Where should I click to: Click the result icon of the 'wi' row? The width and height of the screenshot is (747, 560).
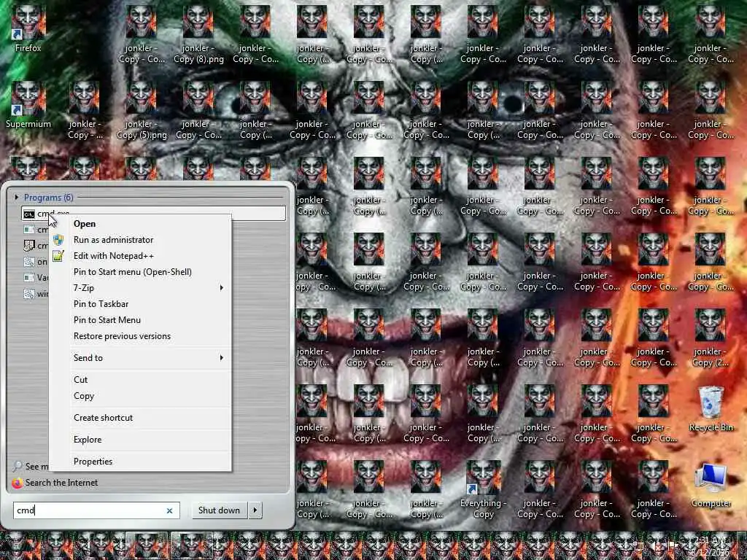point(29,294)
